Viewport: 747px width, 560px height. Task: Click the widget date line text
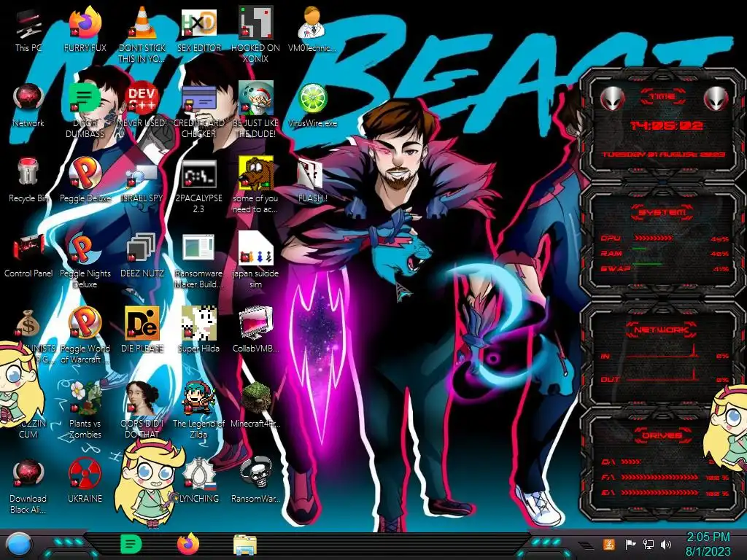pyautogui.click(x=664, y=155)
